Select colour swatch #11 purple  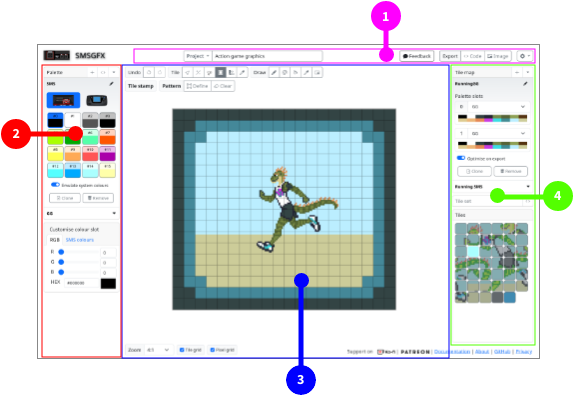point(108,154)
